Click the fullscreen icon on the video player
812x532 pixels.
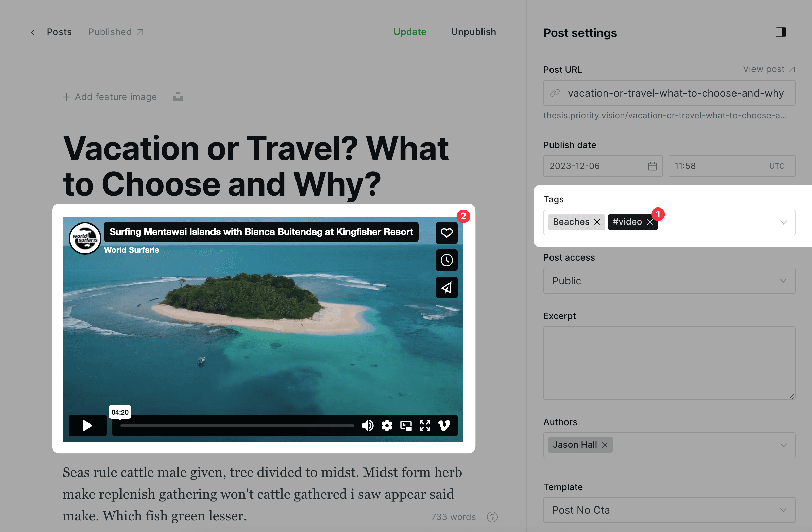(x=425, y=425)
